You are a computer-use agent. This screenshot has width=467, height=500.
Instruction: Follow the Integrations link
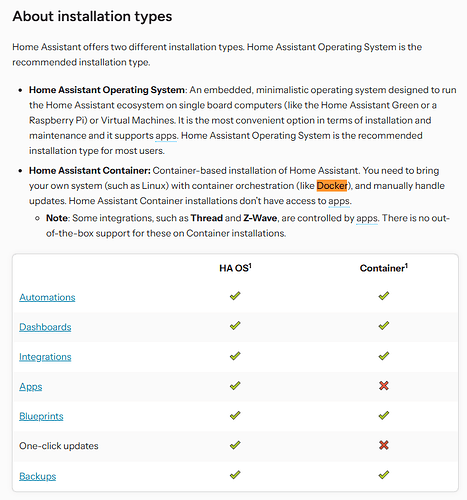click(45, 357)
